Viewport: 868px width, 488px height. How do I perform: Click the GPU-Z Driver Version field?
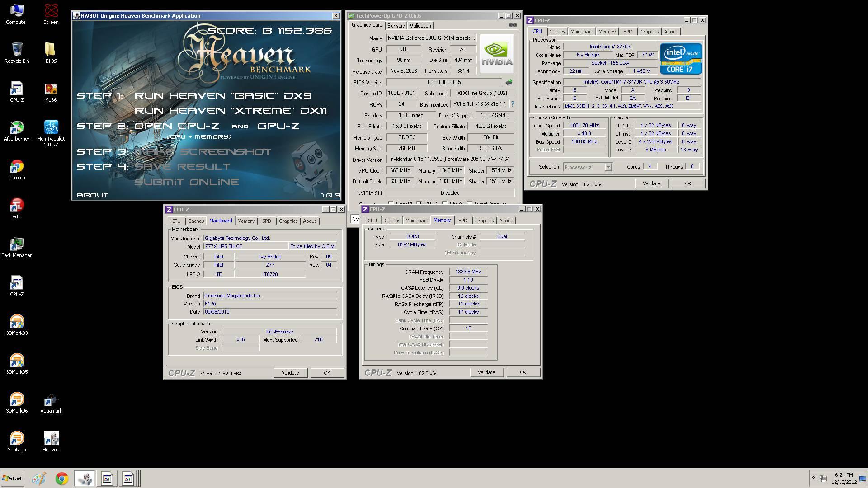pyautogui.click(x=450, y=160)
